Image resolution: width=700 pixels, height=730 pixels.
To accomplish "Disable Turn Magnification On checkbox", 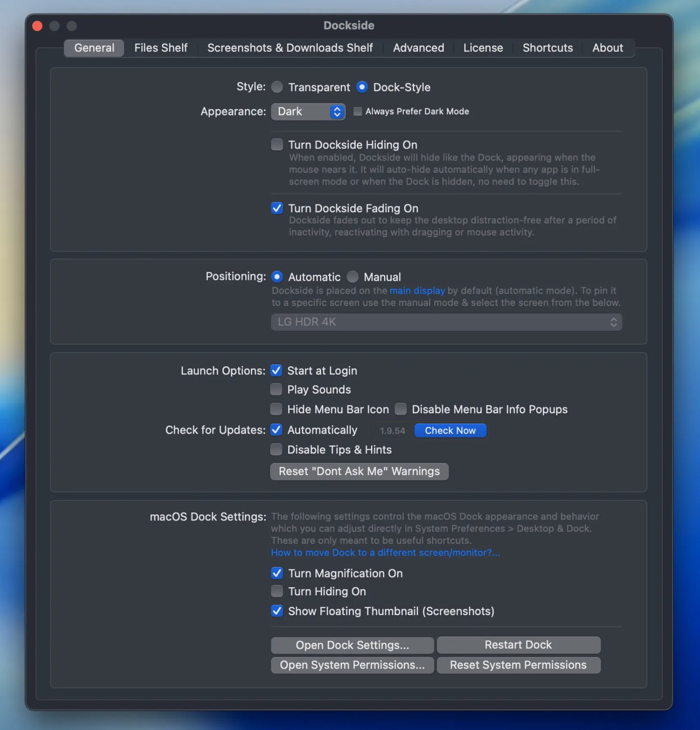I will pos(277,573).
